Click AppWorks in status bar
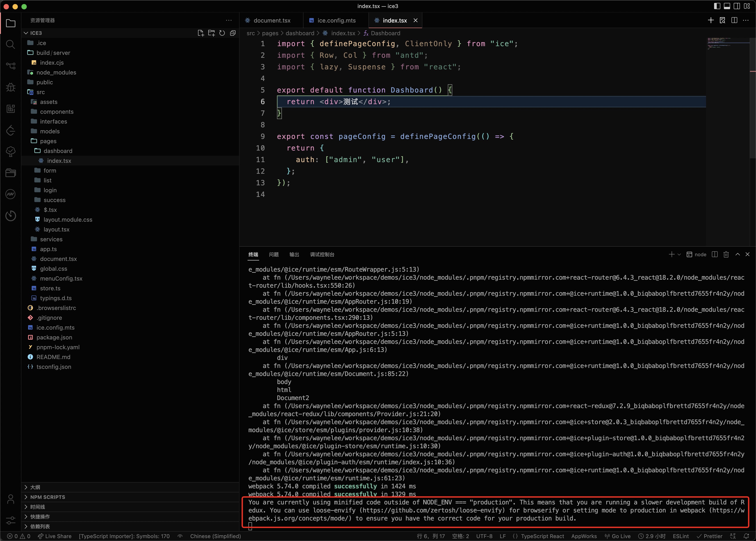The height and width of the screenshot is (541, 756). point(584,536)
